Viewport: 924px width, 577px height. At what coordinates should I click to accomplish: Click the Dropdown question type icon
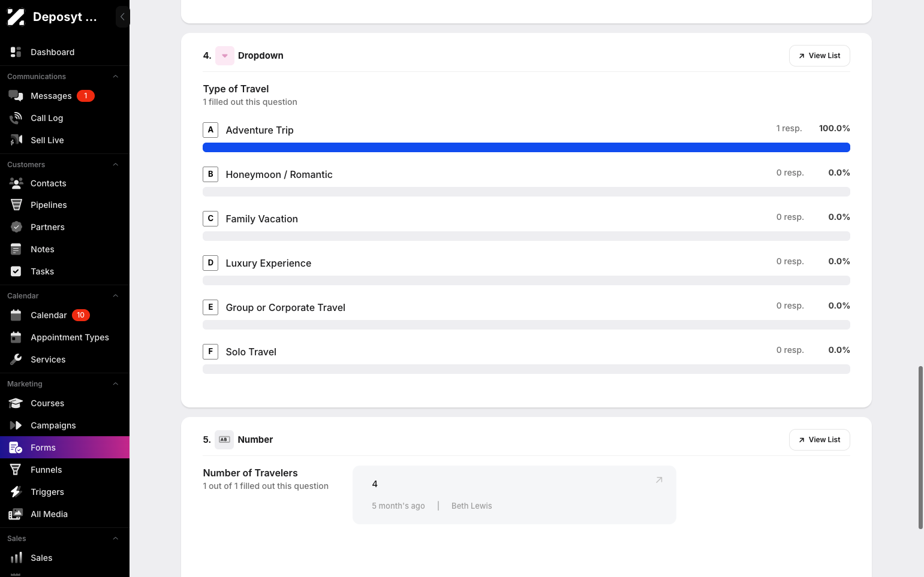(225, 56)
